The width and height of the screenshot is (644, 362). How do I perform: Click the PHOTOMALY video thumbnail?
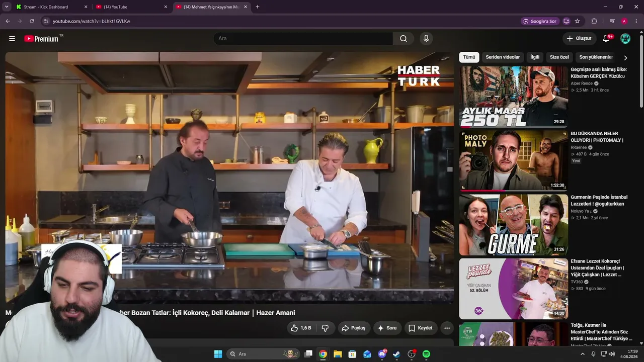point(513,160)
